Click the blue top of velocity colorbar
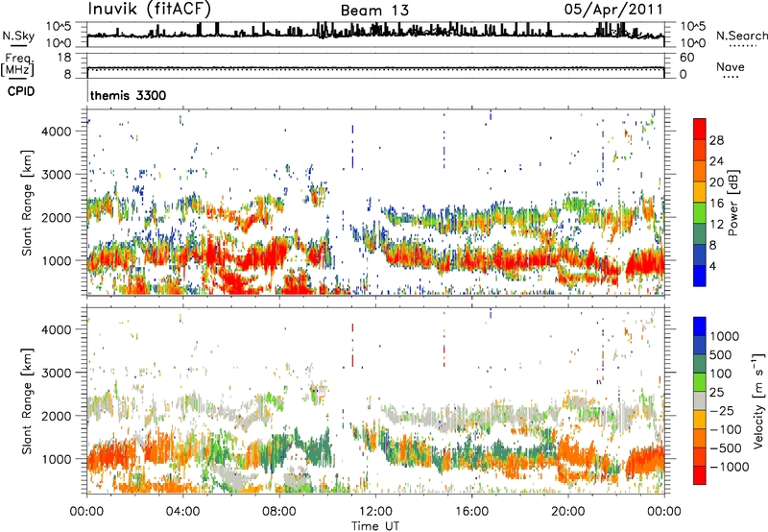Screen dimensions: 768x532 (700, 326)
